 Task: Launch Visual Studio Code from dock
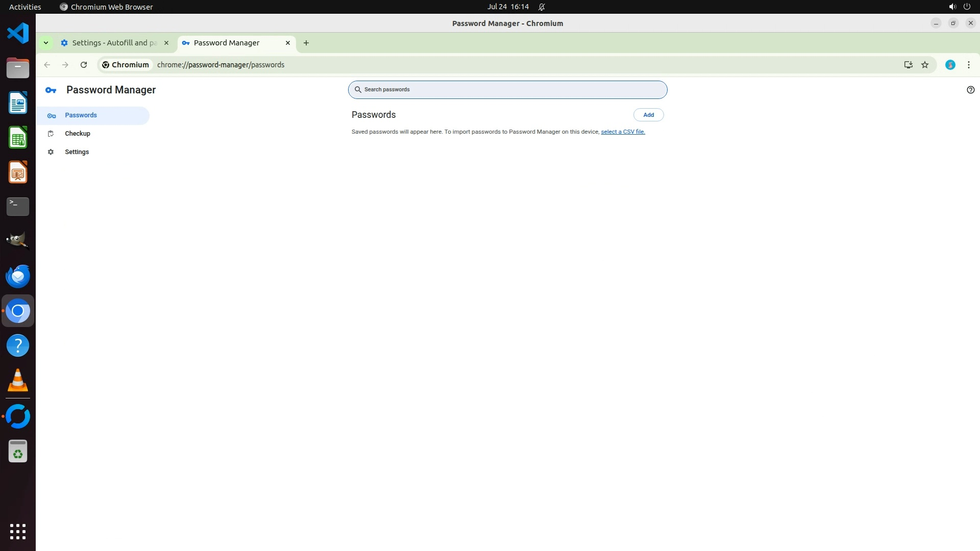pos(18,34)
